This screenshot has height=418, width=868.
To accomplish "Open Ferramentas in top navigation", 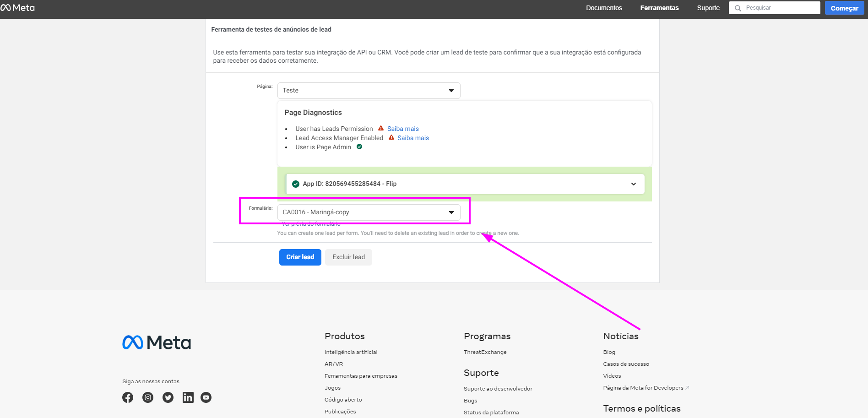I will (x=659, y=8).
